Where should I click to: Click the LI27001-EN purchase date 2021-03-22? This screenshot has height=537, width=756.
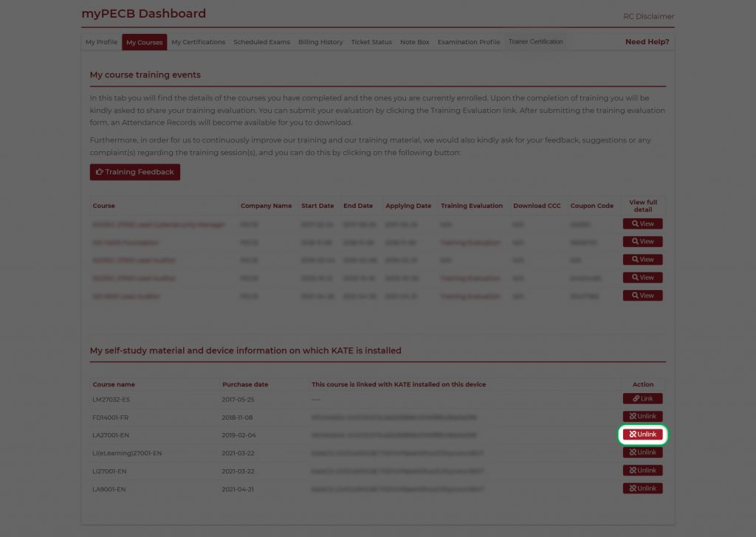[x=238, y=471]
